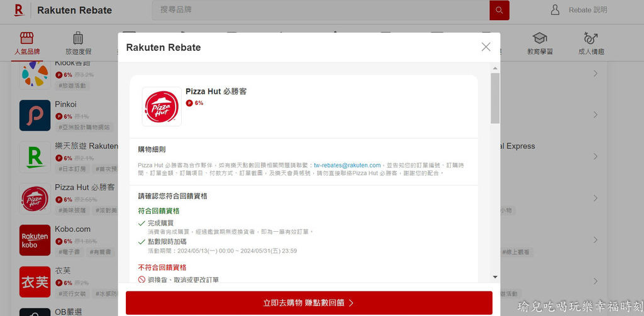
Task: Click the suitcase icon for 旅遊度假
Action: point(78,38)
